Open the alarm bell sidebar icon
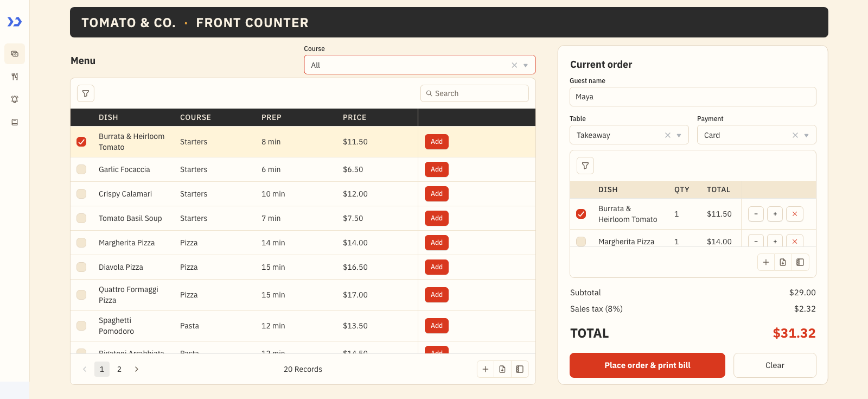This screenshot has height=399, width=868. point(15,99)
